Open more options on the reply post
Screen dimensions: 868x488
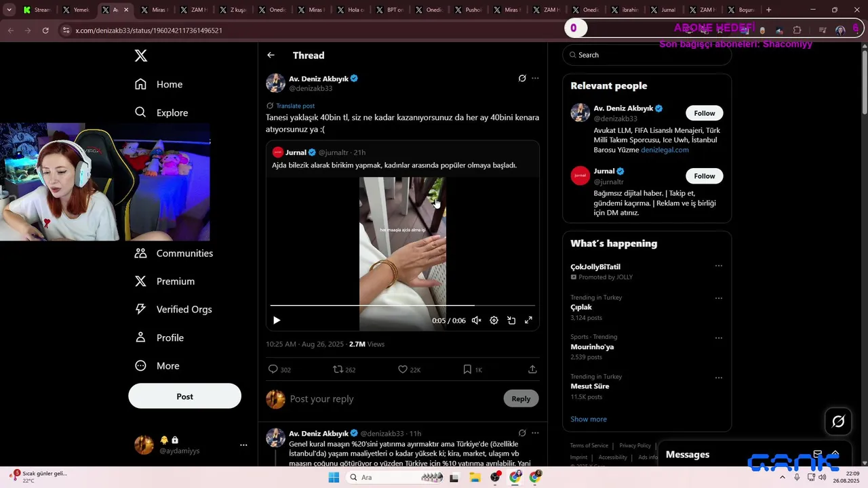[x=535, y=433]
